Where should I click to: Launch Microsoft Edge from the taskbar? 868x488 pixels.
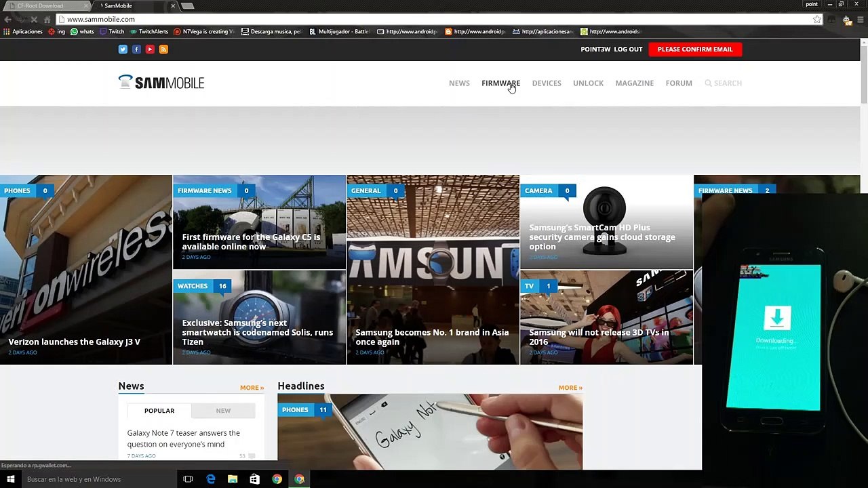pyautogui.click(x=210, y=479)
